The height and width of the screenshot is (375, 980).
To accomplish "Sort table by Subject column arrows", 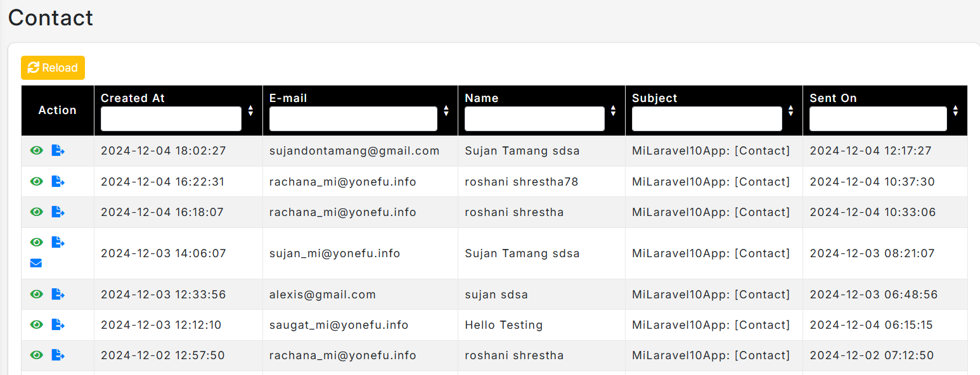I will point(790,111).
